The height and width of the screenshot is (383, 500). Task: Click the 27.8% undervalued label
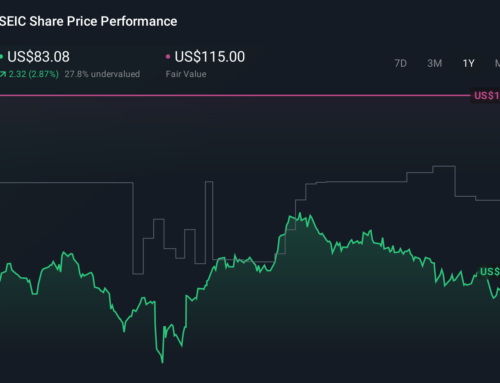coord(102,74)
